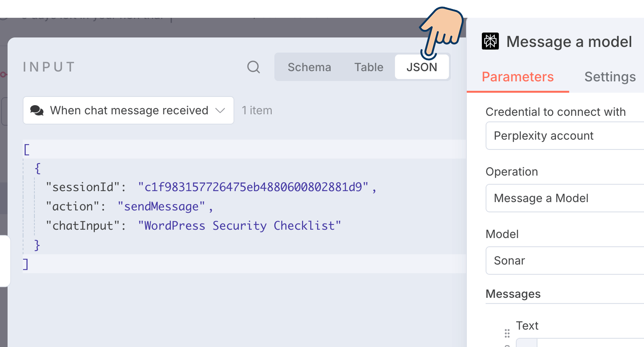Switch input view to Schema
The height and width of the screenshot is (347, 644).
(x=309, y=67)
